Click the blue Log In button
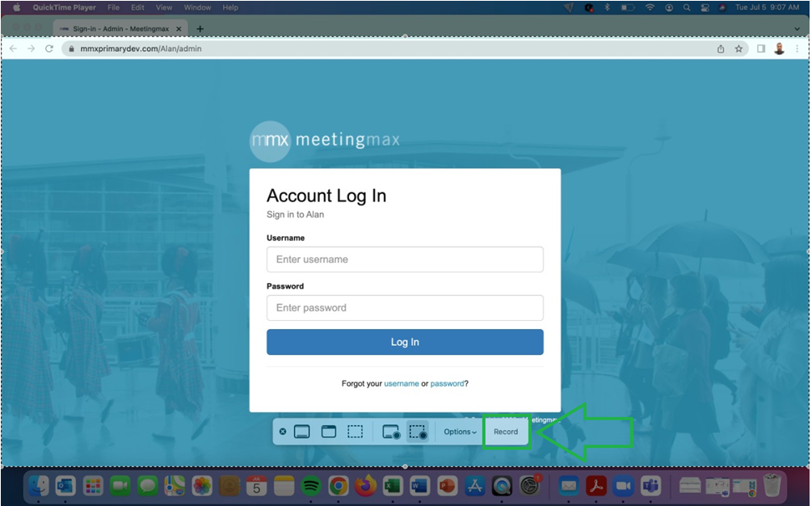Image resolution: width=812 pixels, height=506 pixels. click(x=405, y=342)
